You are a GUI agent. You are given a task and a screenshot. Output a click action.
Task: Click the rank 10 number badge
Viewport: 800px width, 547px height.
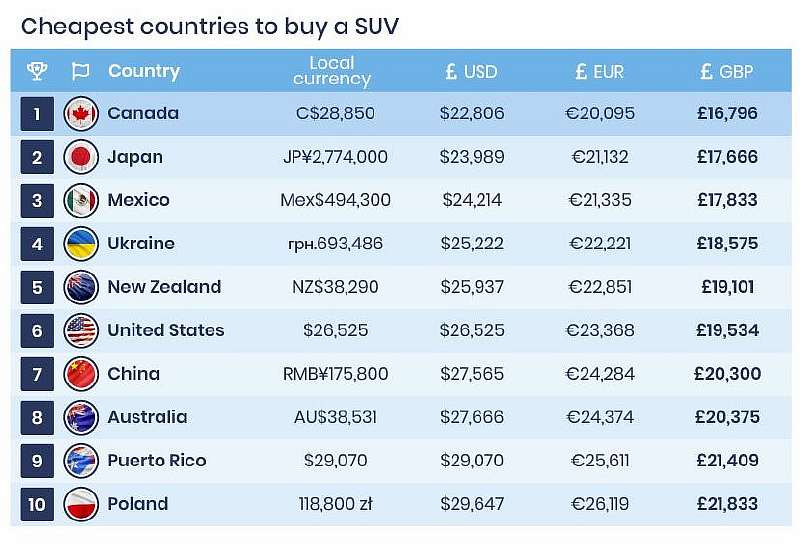(37, 504)
